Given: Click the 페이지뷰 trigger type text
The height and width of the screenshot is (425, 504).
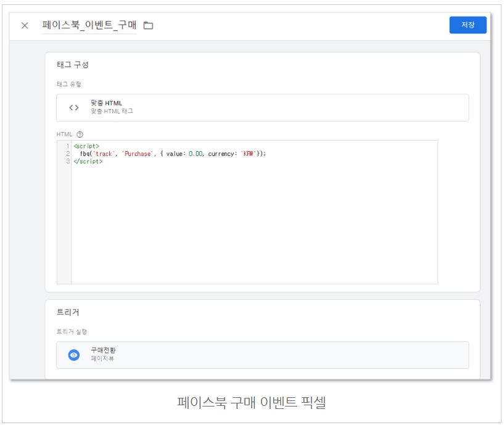Looking at the screenshot, I should tap(102, 358).
